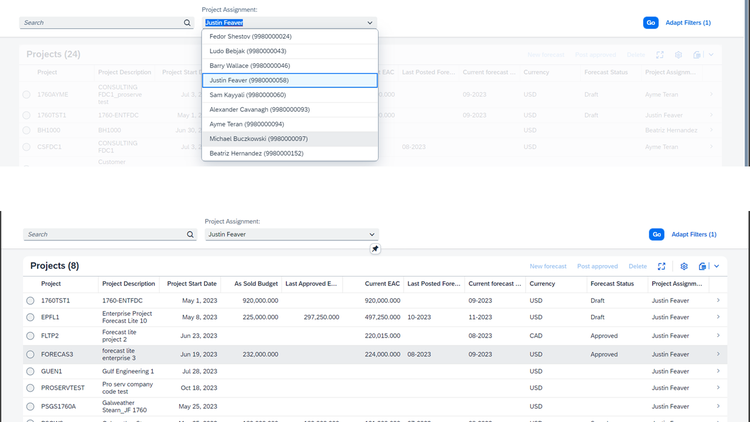Open details chevron for EPFL1 row
750x422 pixels.
click(718, 317)
